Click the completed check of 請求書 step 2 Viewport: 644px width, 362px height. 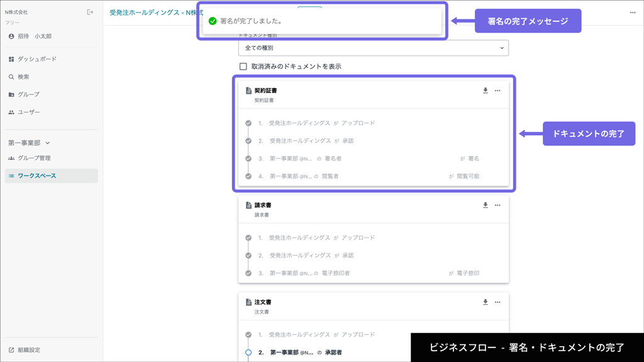click(x=248, y=255)
